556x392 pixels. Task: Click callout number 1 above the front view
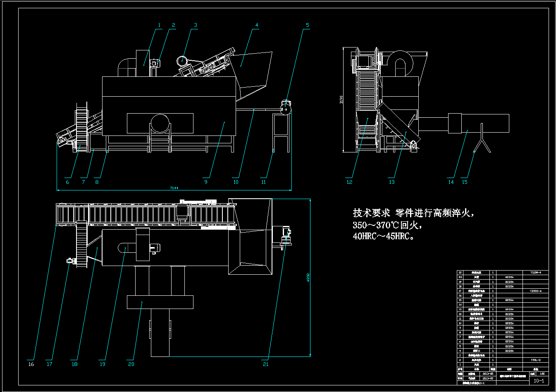159,25
